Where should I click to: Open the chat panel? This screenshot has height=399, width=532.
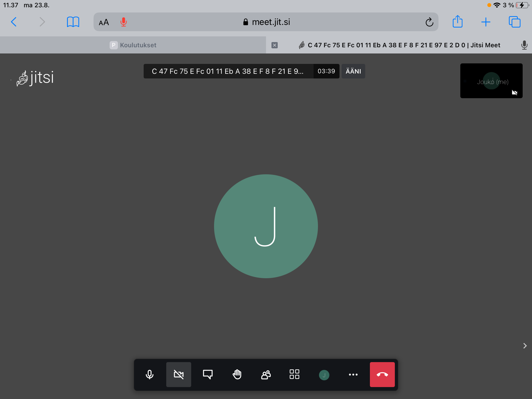click(208, 375)
